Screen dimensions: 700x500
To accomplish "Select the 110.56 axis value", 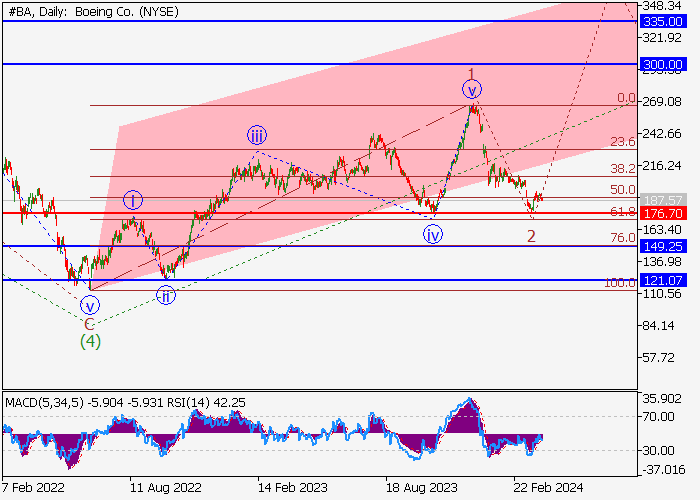I will coord(662,294).
